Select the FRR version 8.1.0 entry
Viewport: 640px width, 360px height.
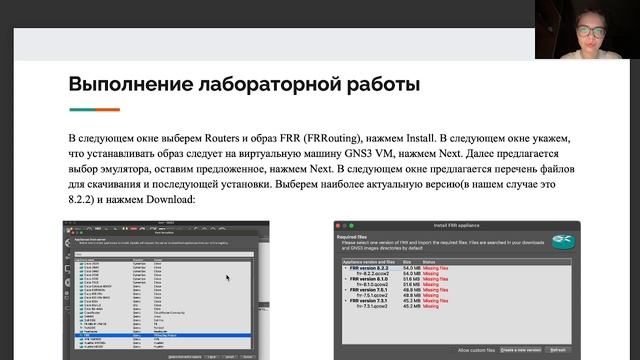tap(369, 279)
